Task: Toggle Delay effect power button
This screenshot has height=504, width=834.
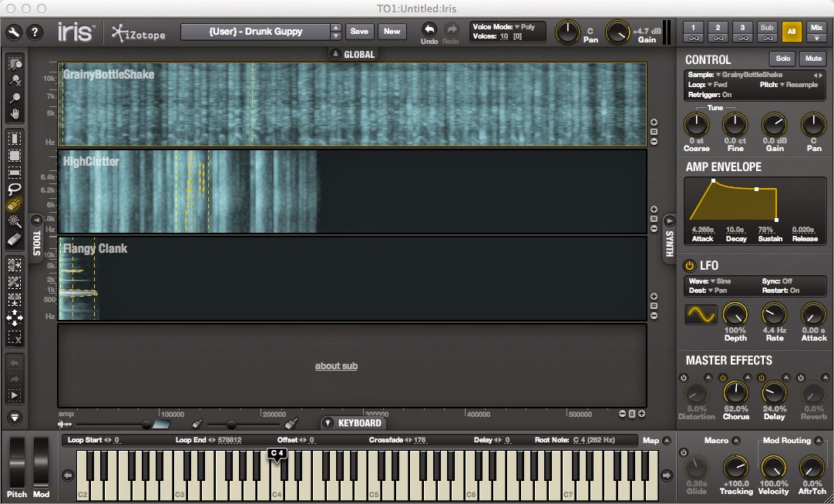Action: click(x=762, y=378)
